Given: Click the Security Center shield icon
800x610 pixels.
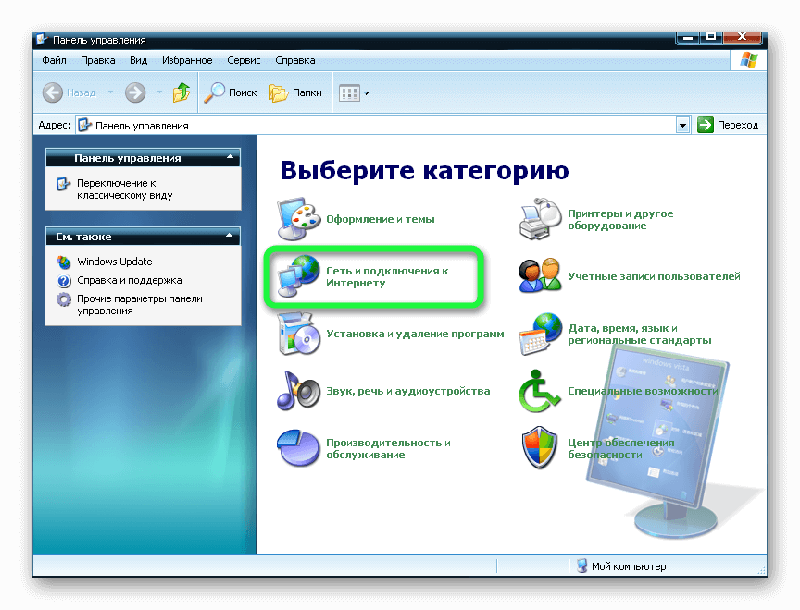Looking at the screenshot, I should point(539,448).
